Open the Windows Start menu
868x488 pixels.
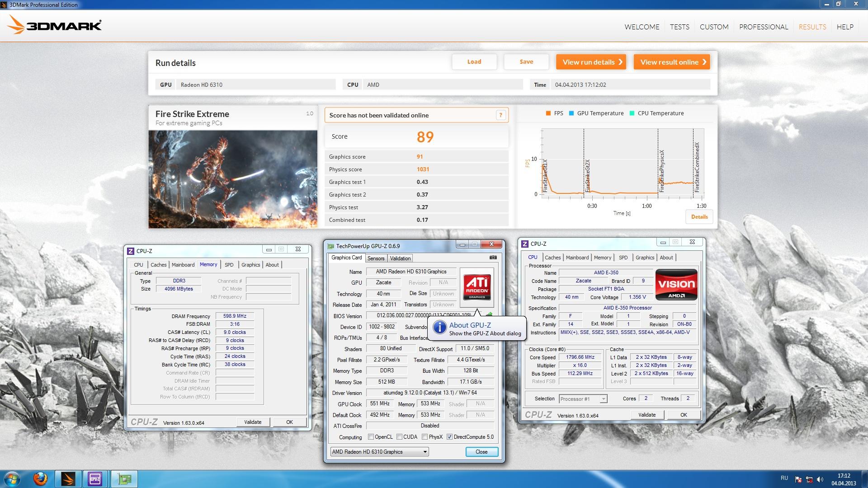point(12,479)
